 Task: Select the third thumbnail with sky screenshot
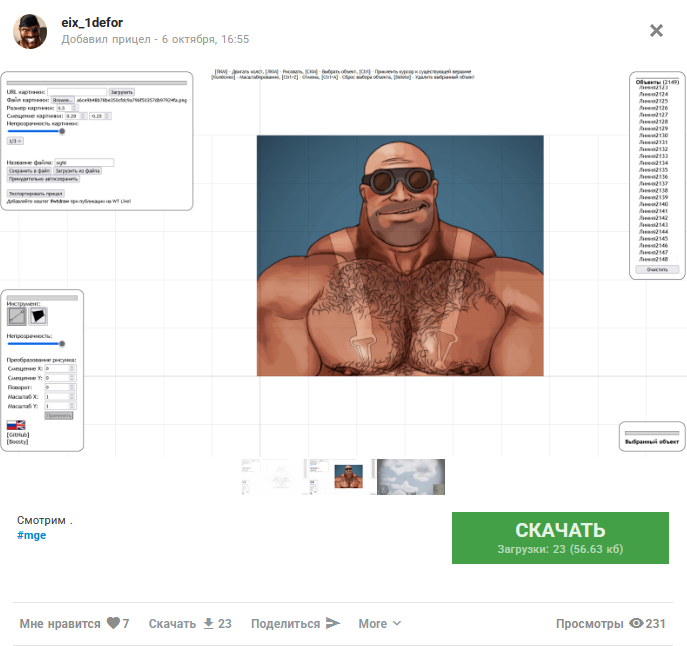pyautogui.click(x=411, y=477)
